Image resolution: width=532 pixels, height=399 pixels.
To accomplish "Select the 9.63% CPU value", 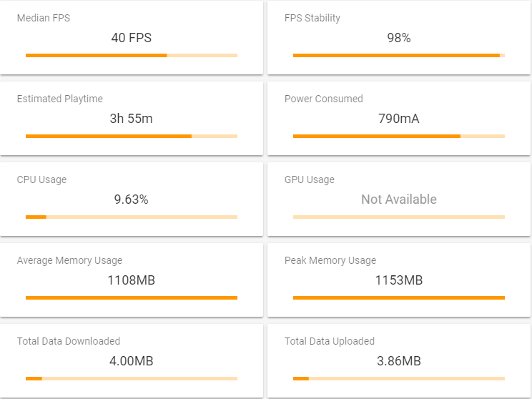I will pos(132,199).
